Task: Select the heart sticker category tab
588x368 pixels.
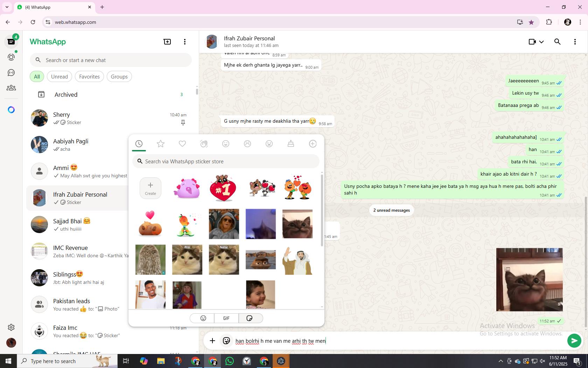Action: click(x=182, y=144)
